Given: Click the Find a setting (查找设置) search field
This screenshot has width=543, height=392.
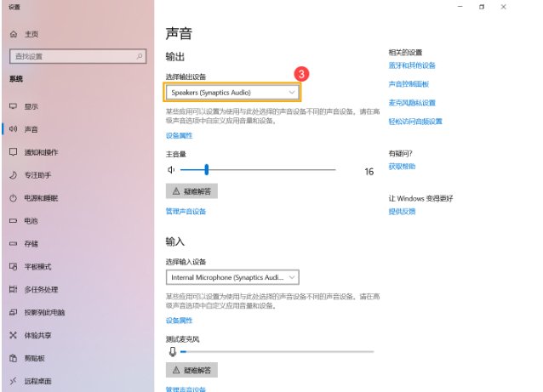Looking at the screenshot, I should (x=78, y=56).
